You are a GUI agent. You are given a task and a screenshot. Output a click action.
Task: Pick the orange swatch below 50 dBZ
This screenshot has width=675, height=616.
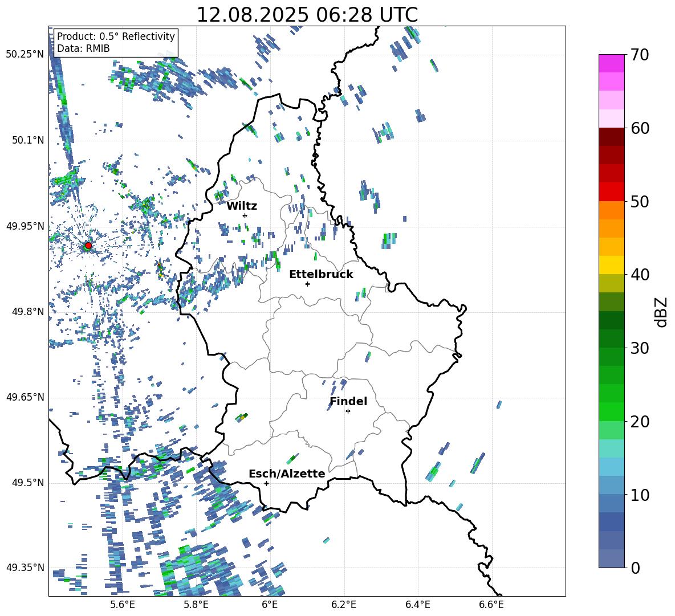coord(611,210)
